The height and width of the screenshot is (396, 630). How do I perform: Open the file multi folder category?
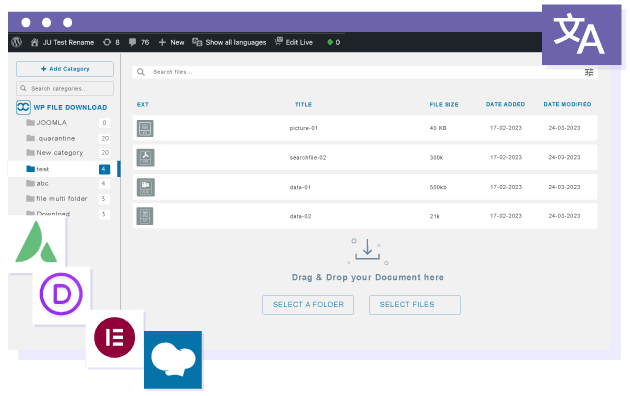(57, 198)
